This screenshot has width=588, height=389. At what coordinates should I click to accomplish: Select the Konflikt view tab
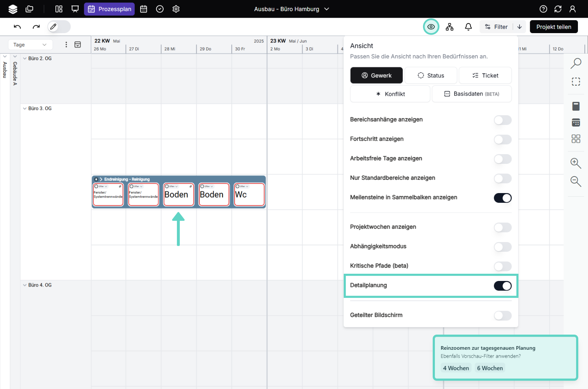click(390, 94)
